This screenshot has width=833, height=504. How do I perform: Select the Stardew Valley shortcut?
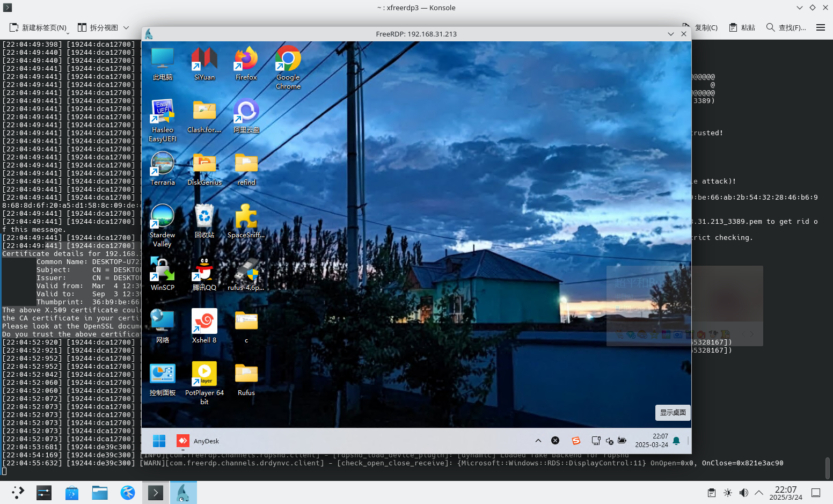pyautogui.click(x=162, y=225)
